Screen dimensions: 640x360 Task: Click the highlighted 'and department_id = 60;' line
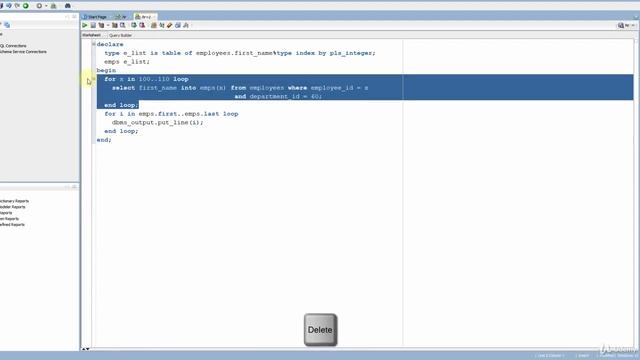click(278, 97)
